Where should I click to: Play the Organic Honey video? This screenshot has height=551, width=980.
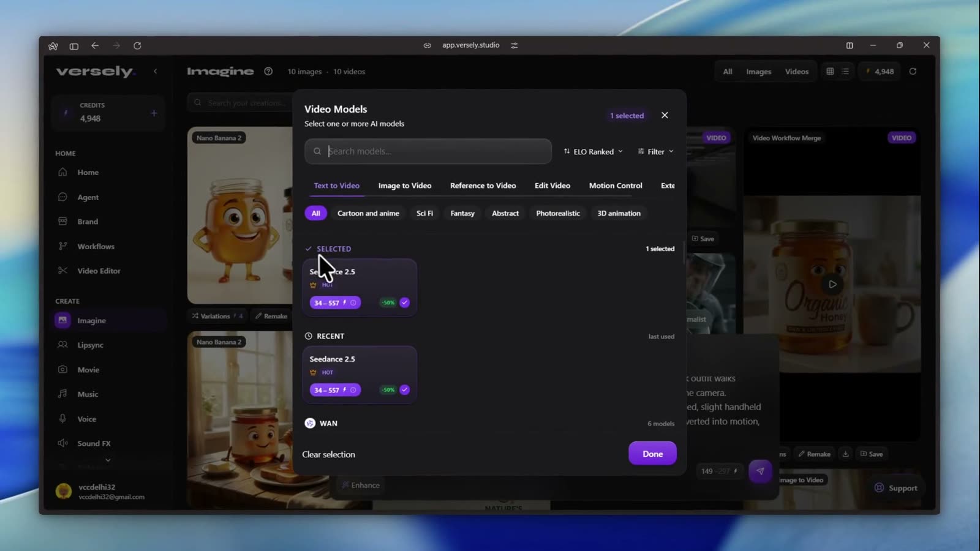832,284
